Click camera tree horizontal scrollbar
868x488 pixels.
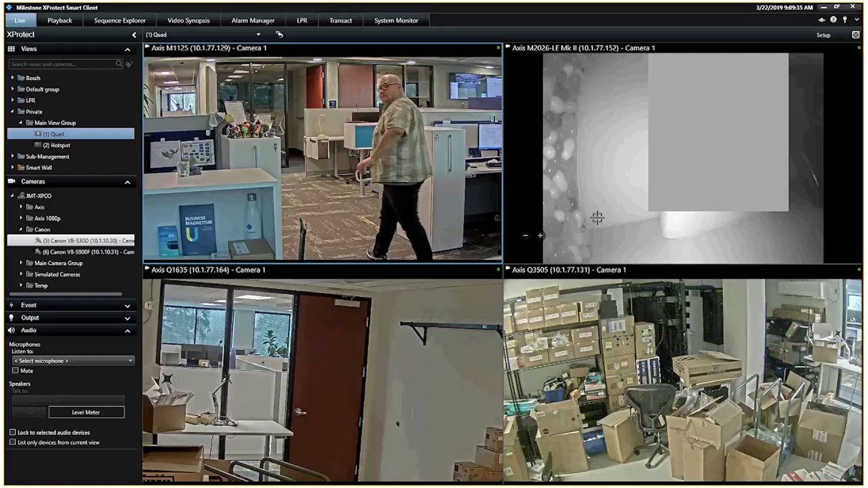pos(66,294)
